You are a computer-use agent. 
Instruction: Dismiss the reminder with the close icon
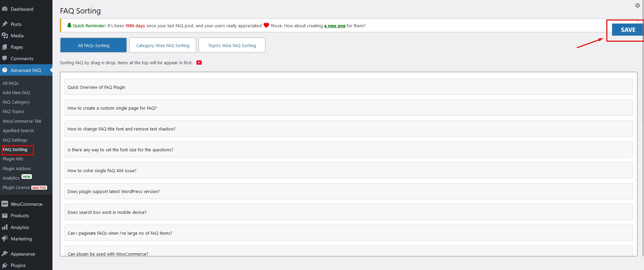coord(637,5)
